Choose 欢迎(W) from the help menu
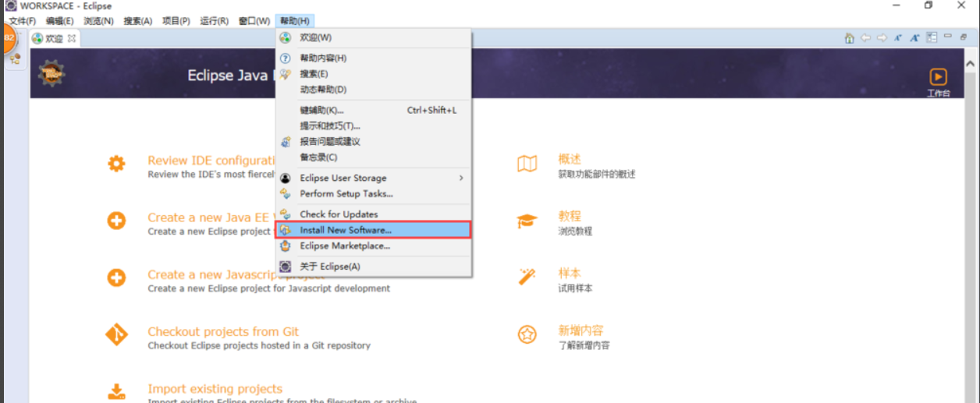 [373, 37]
